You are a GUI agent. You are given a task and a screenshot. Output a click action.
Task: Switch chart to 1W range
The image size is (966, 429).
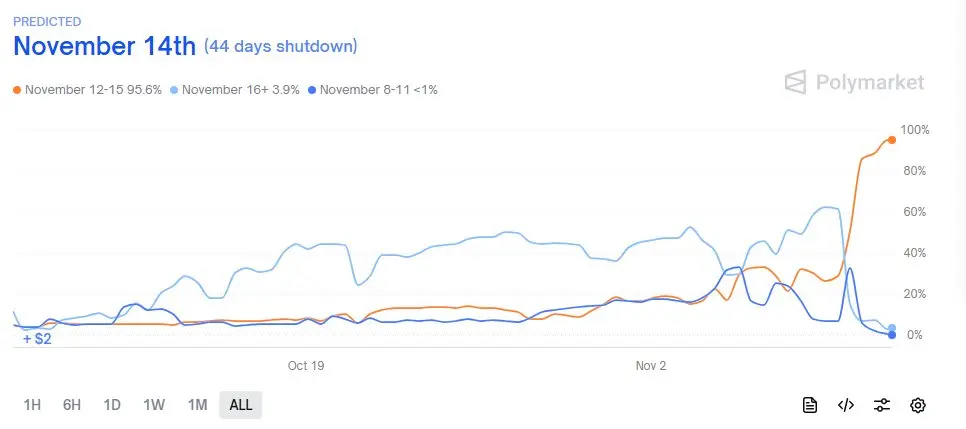154,405
